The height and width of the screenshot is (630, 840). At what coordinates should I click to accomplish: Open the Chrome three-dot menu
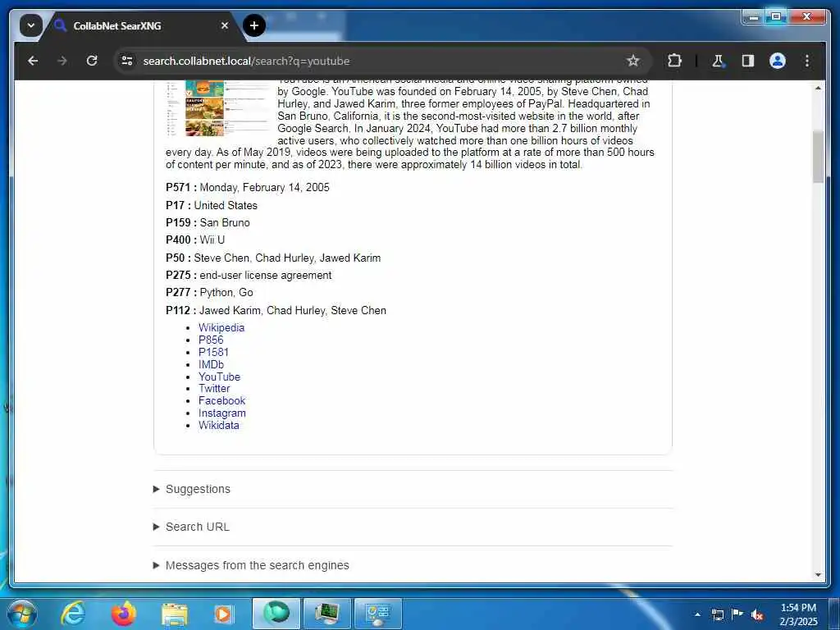(807, 61)
